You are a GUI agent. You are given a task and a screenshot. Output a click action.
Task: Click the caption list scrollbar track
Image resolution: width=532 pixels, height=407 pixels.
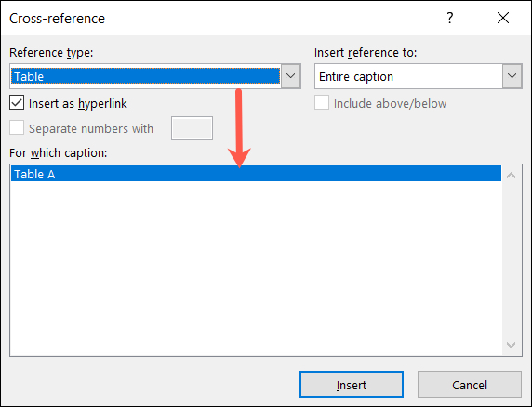click(511, 260)
